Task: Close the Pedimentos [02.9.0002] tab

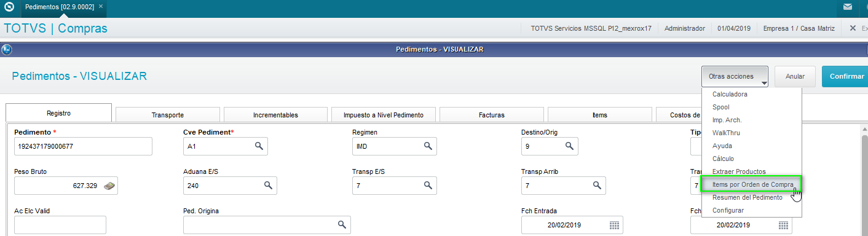Action: [101, 6]
